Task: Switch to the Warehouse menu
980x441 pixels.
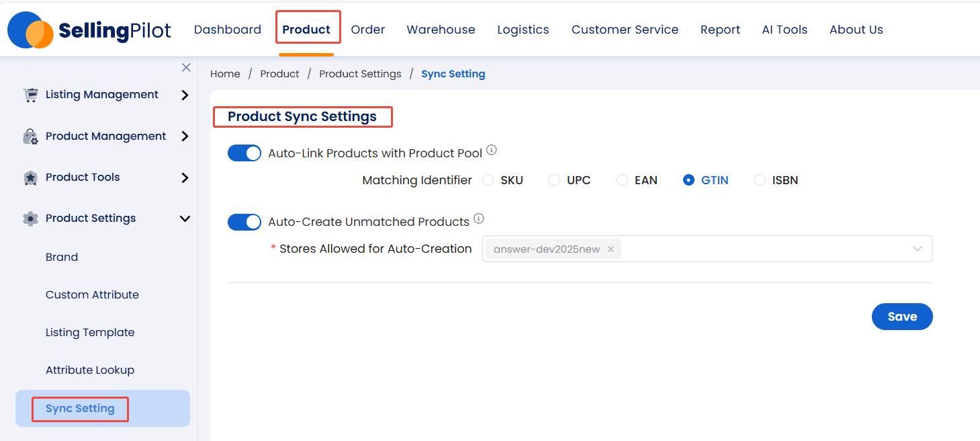Action: coord(441,30)
